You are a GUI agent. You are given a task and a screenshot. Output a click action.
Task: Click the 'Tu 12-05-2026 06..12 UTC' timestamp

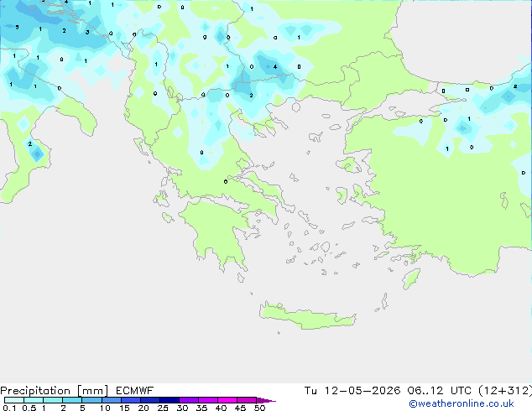tap(388, 391)
